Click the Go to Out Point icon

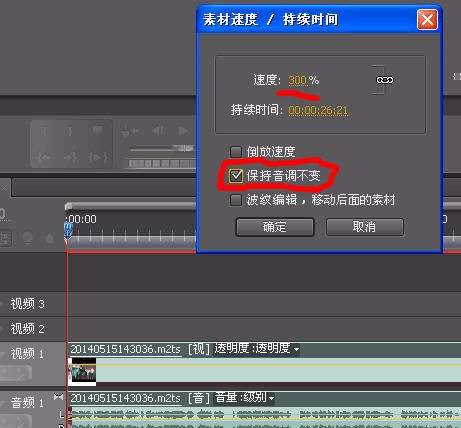[71, 157]
